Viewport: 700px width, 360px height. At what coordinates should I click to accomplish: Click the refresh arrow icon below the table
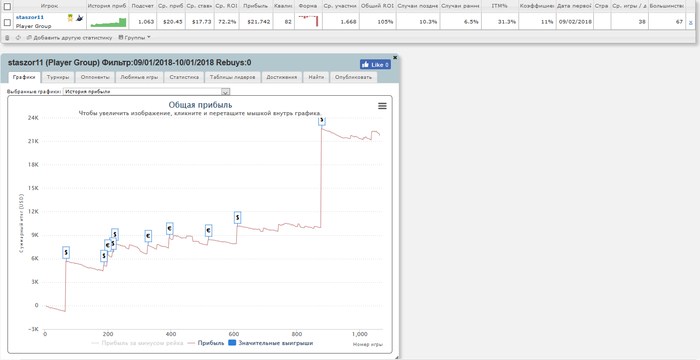click(x=18, y=38)
